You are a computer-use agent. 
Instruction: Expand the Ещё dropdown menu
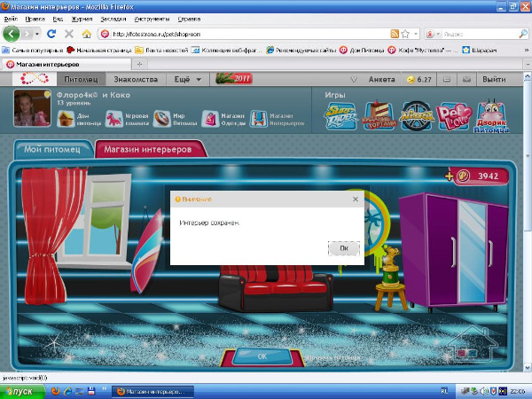click(x=187, y=79)
